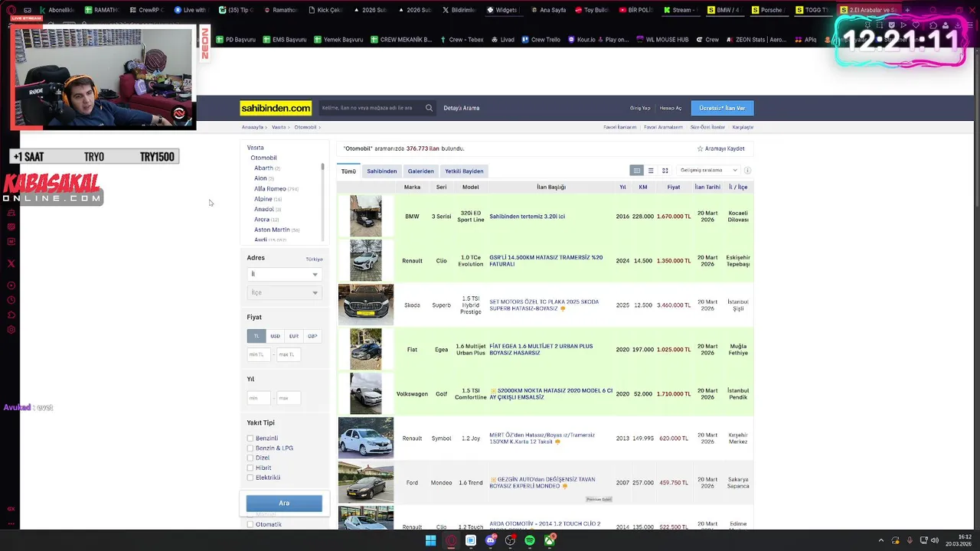Open the İl province dropdown
The image size is (980, 551).
click(284, 274)
